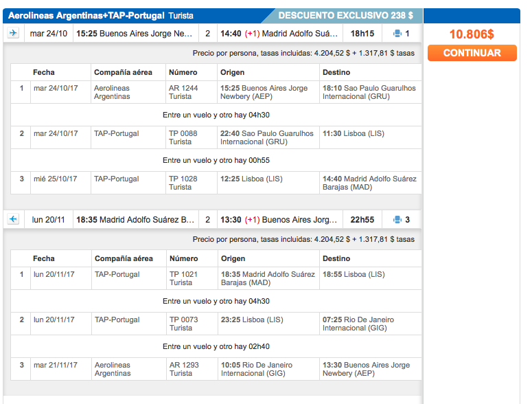This screenshot has width=532, height=404.
Task: Click the return flight airplane icon
Action: [x=13, y=219]
